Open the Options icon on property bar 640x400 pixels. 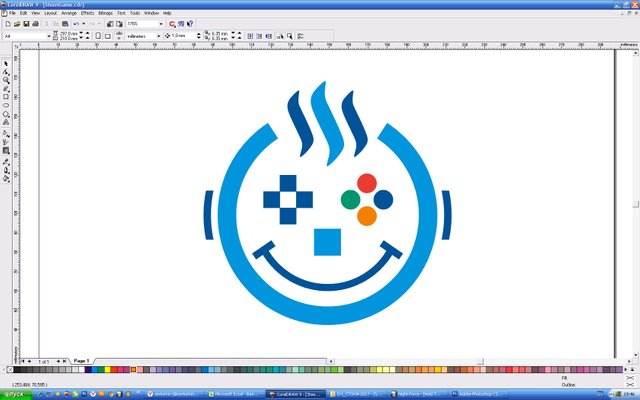click(300, 36)
